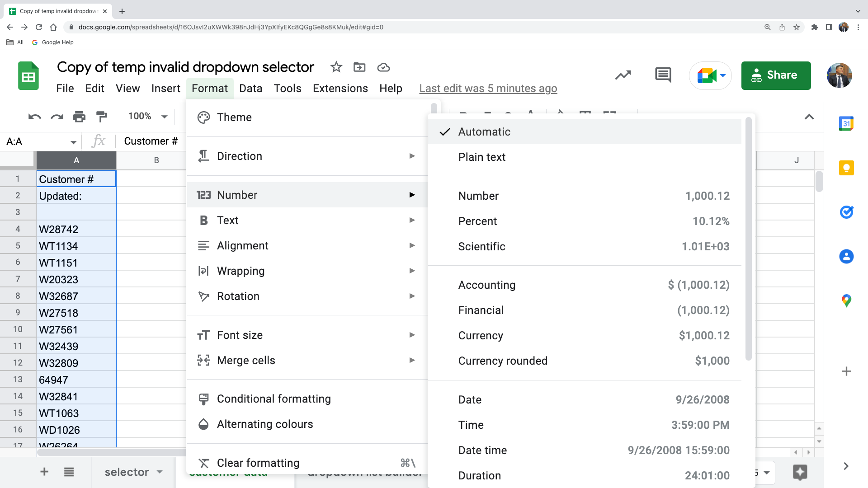Click the green Share button
This screenshot has width=868, height=488.
(x=776, y=75)
